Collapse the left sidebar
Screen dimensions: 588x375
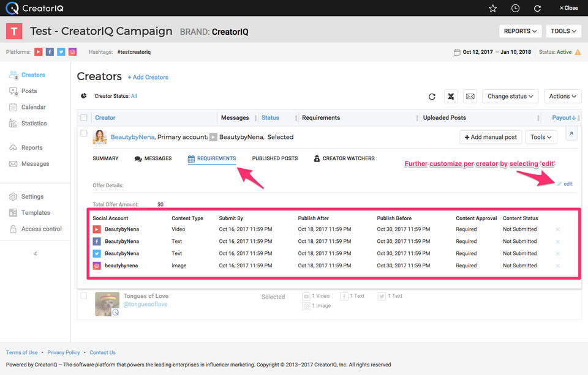36,254
